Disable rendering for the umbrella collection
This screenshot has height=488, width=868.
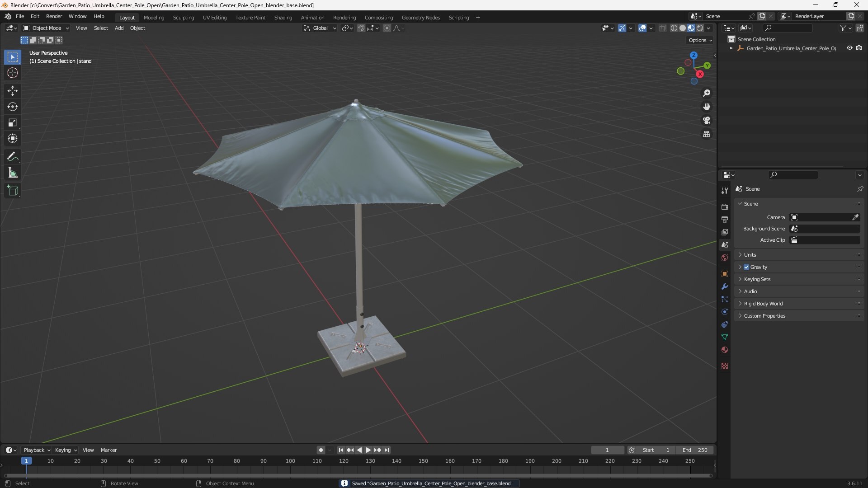pos(859,48)
